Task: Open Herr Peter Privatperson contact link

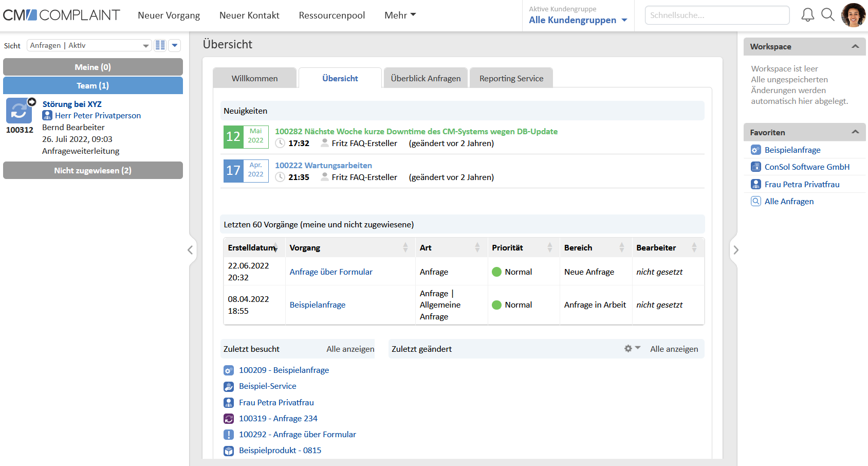Action: pyautogui.click(x=98, y=115)
